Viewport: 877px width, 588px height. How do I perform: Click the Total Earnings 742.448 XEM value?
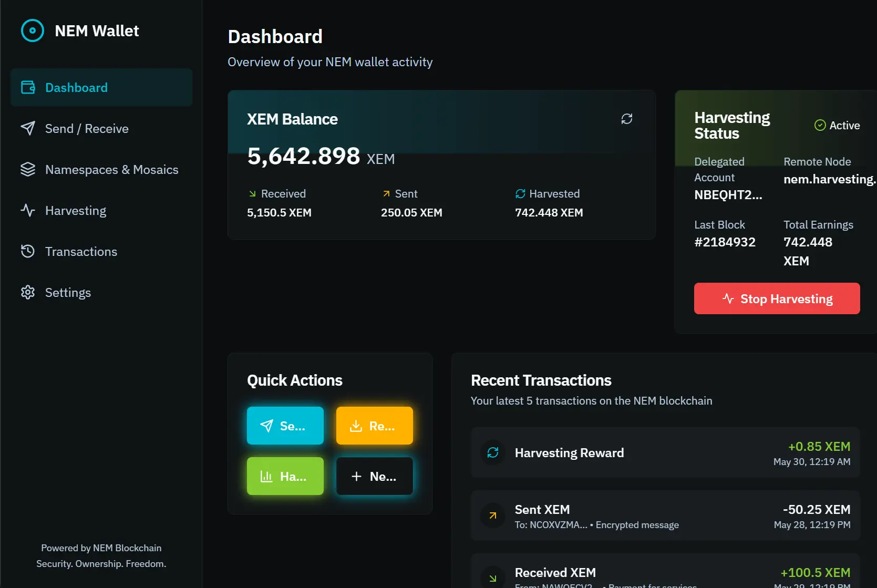pyautogui.click(x=808, y=252)
